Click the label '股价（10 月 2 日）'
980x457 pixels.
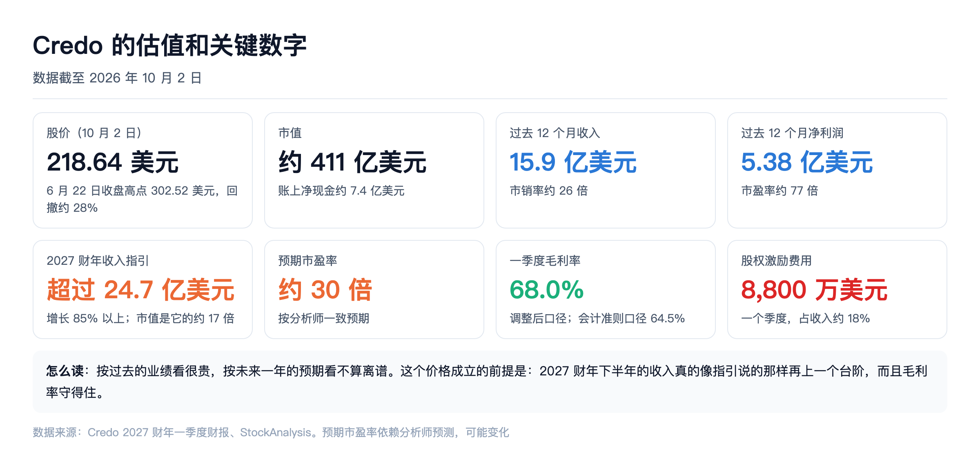94,133
